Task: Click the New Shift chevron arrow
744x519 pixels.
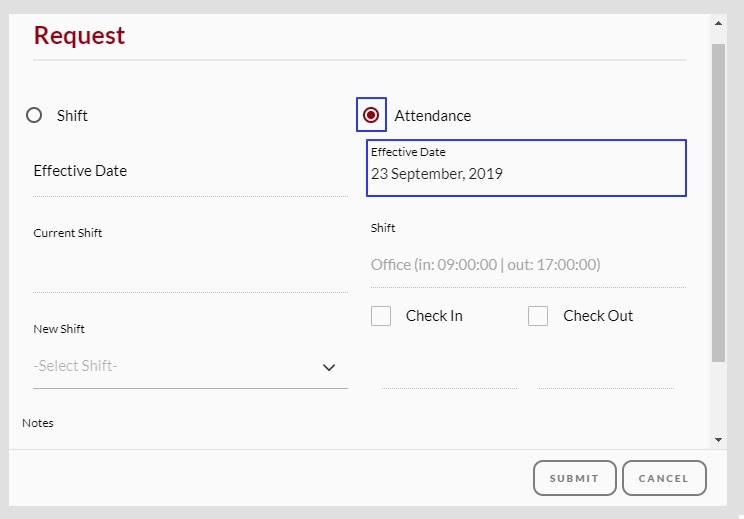Action: pos(329,367)
